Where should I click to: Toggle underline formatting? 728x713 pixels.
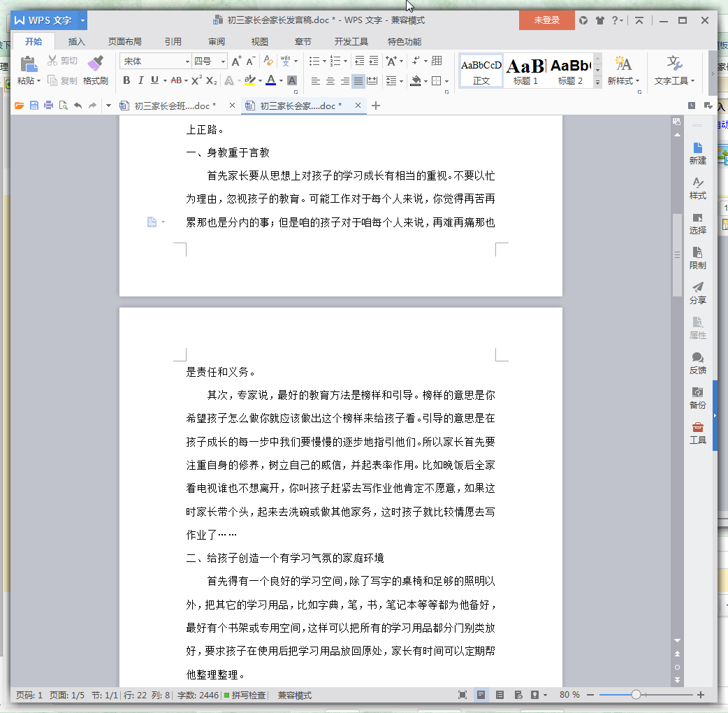154,80
